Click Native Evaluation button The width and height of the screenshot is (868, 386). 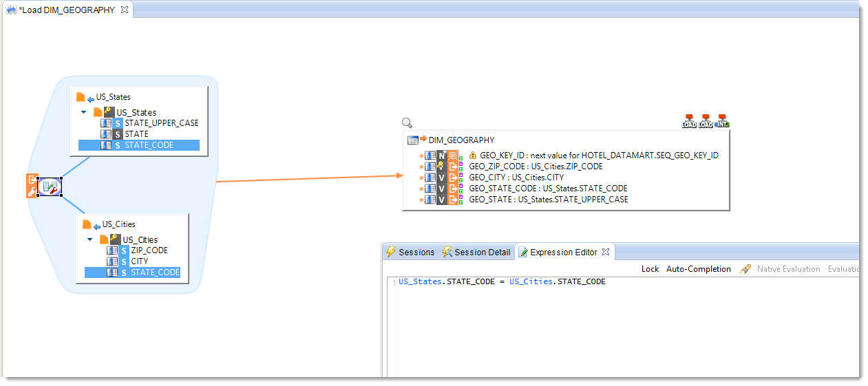click(788, 269)
